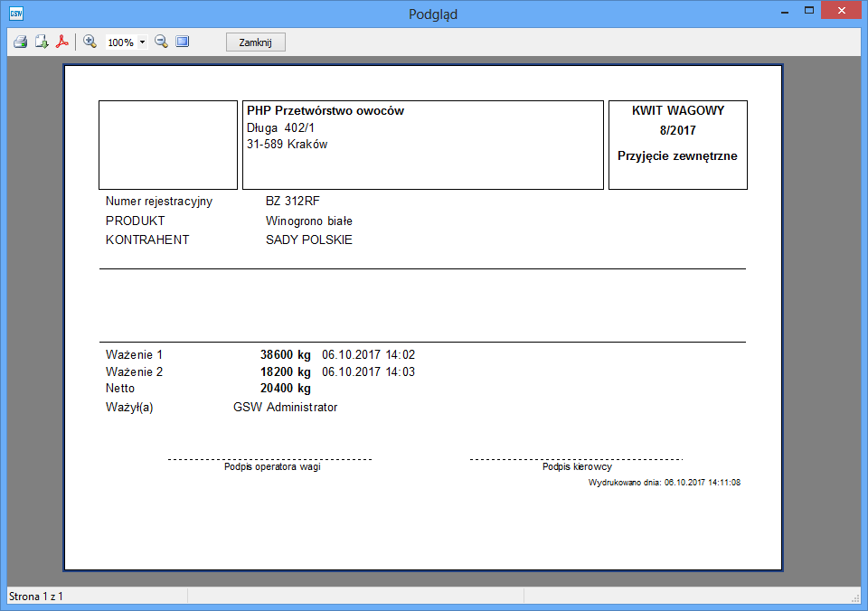Click the 100% zoom value field

coord(120,42)
